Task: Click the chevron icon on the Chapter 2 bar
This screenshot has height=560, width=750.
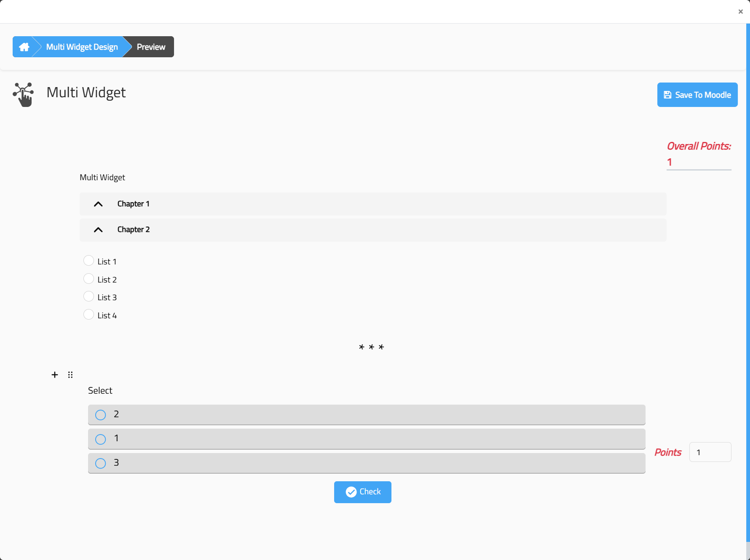Action: [x=98, y=230]
